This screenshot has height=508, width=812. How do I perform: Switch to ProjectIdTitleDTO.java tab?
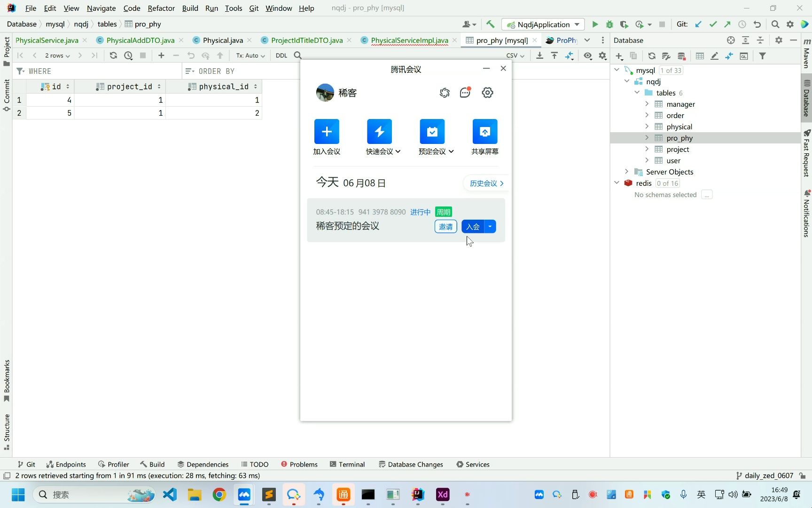click(x=307, y=40)
